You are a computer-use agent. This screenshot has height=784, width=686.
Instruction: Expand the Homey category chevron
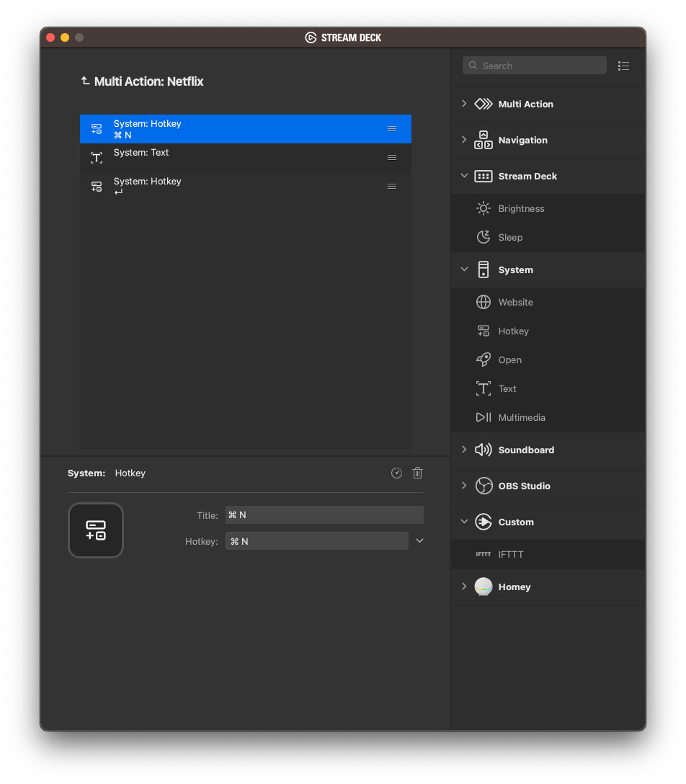464,587
